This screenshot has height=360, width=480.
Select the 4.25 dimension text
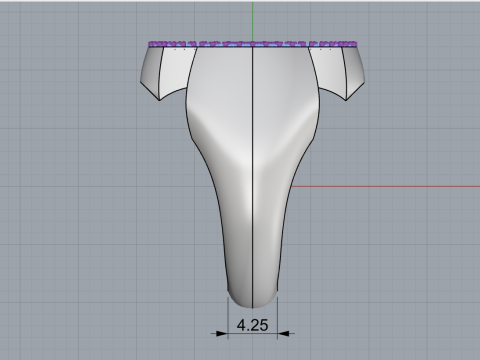coord(252,325)
